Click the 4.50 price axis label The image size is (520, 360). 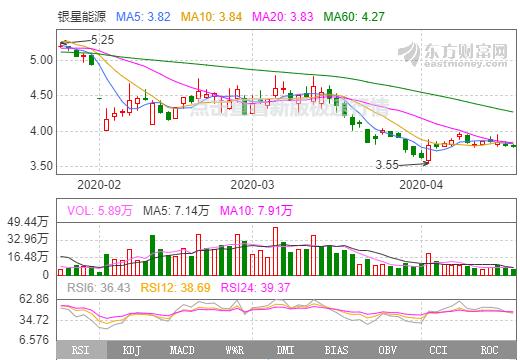coord(42,96)
